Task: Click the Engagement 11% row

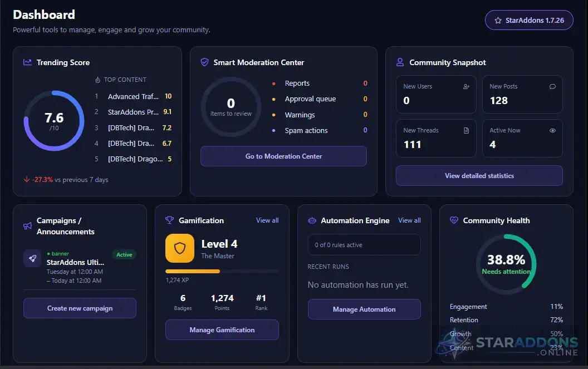Action: click(506, 307)
